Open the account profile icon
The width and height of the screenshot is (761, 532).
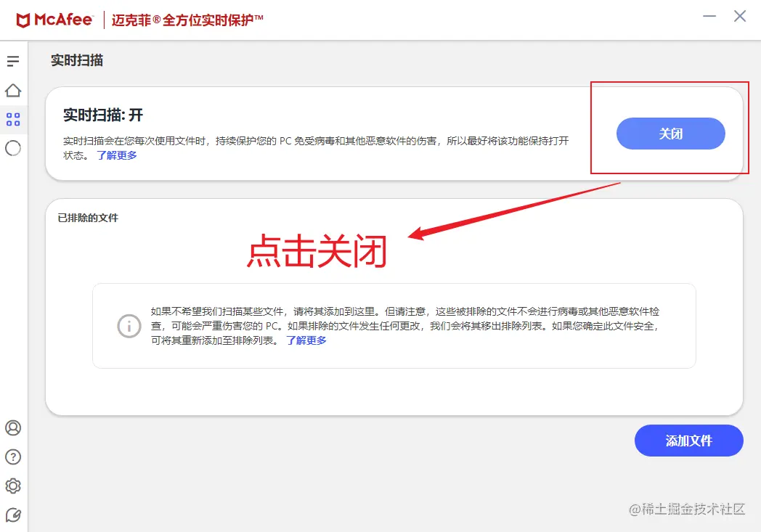click(13, 427)
